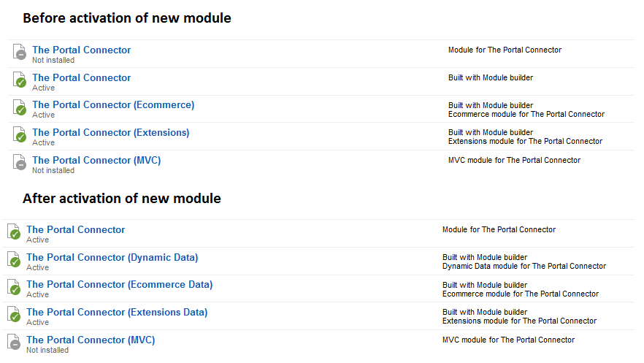
Task: Open The Portal Connector (Ecommerce) module link
Action: [113, 105]
